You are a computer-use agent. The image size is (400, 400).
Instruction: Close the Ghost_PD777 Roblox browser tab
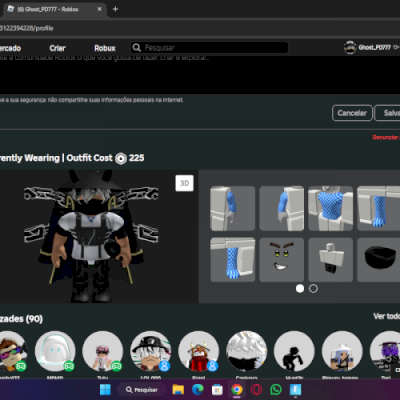99,9
